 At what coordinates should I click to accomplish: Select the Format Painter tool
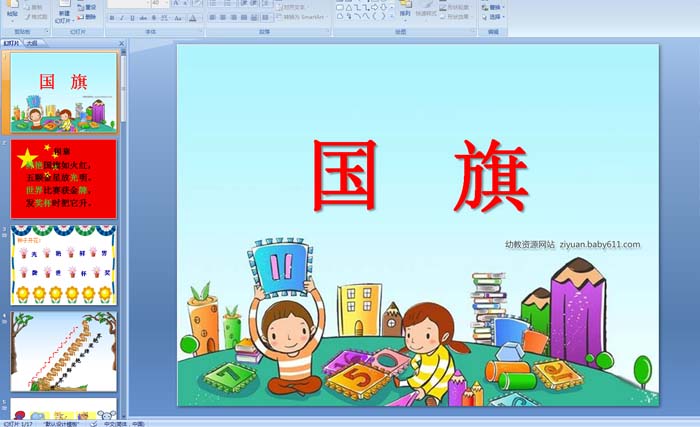pos(36,17)
